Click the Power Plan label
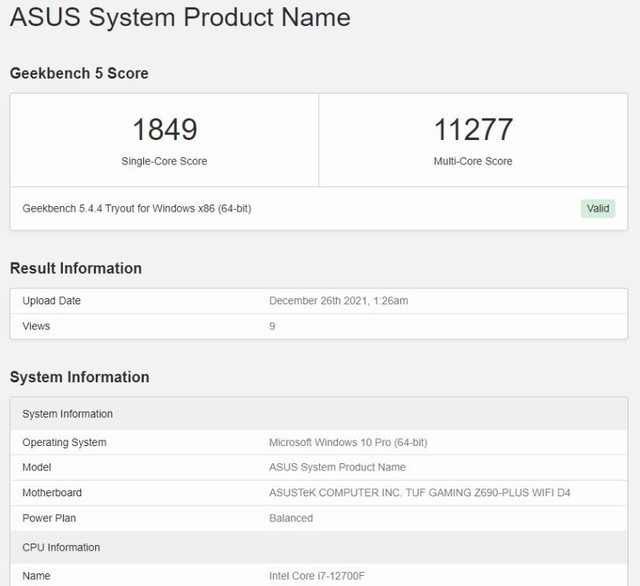Screen dimensions: 640x586 coord(49,518)
